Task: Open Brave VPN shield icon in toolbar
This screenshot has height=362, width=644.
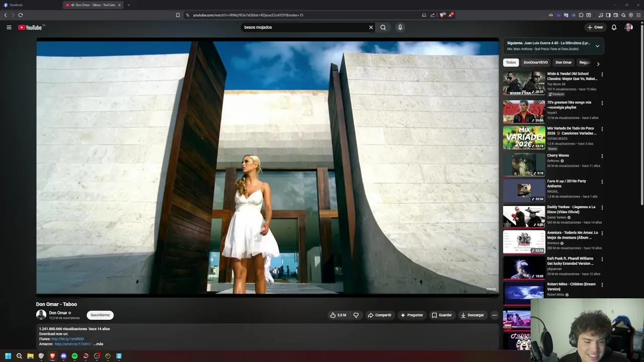Action: (x=631, y=15)
